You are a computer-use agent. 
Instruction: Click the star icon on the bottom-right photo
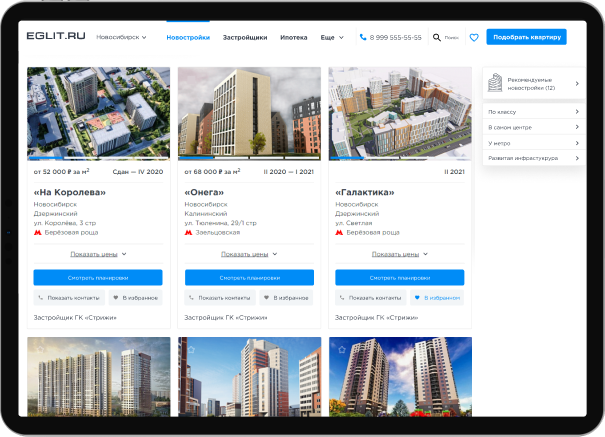pyautogui.click(x=341, y=349)
